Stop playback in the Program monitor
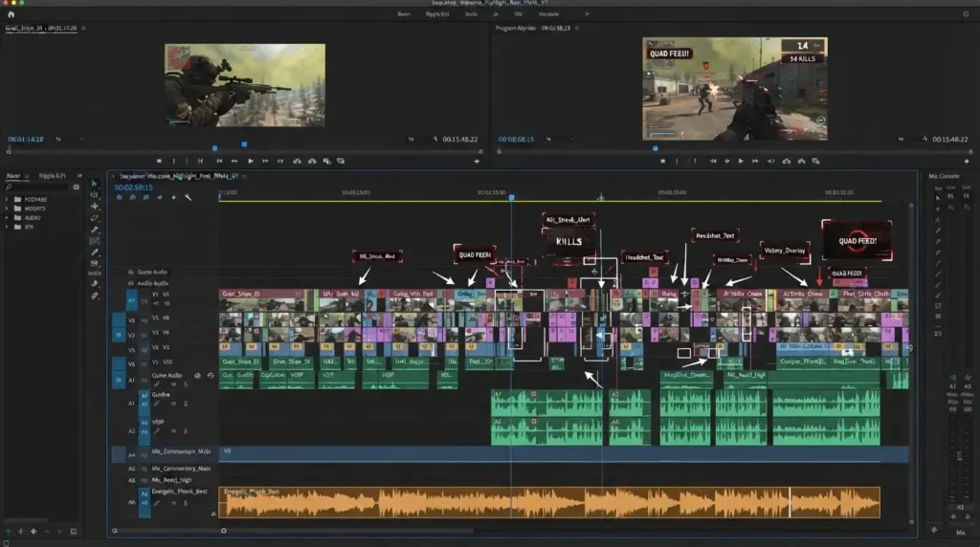 coord(662,161)
